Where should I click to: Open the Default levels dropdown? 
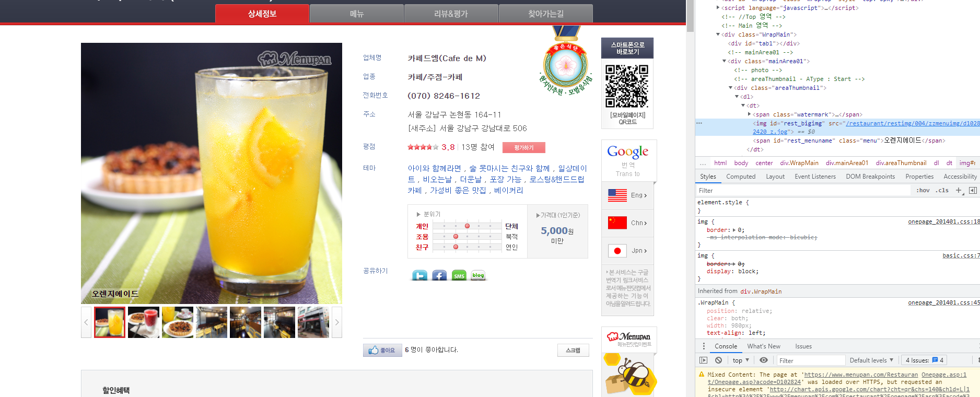pyautogui.click(x=871, y=360)
